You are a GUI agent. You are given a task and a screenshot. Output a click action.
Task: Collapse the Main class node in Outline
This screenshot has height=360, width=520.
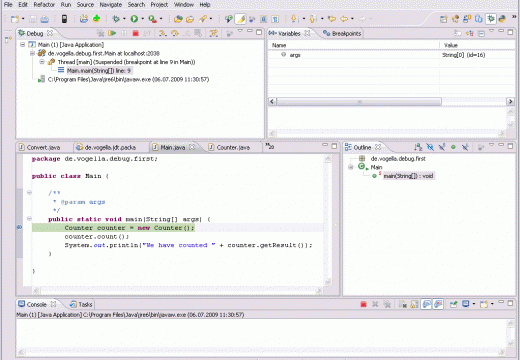click(x=351, y=167)
